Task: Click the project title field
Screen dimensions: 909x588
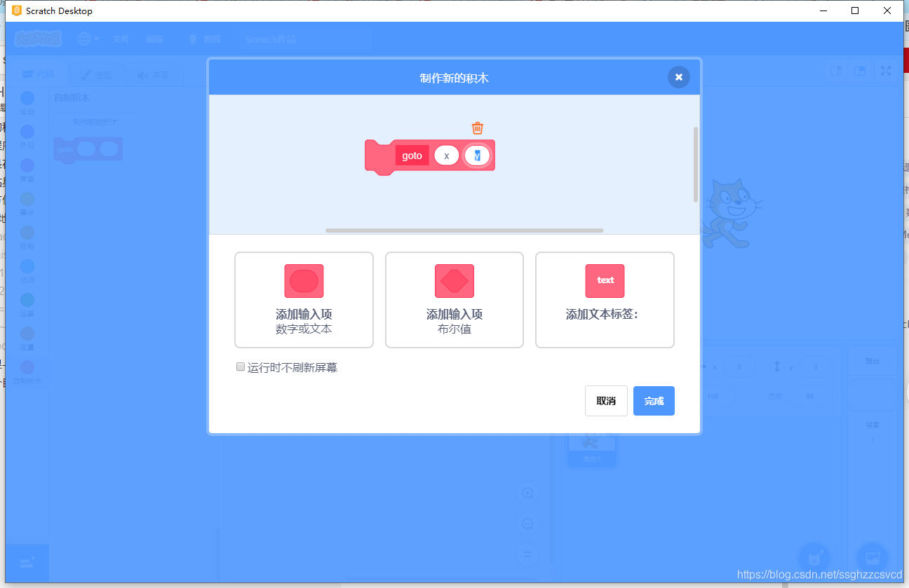Action: tap(305, 39)
